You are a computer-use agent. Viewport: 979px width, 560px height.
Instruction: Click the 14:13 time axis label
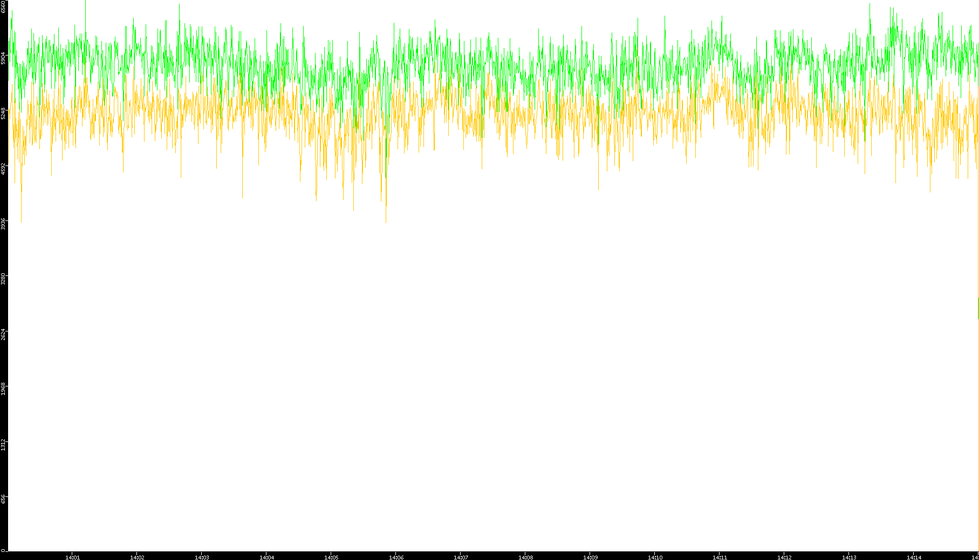click(x=849, y=557)
